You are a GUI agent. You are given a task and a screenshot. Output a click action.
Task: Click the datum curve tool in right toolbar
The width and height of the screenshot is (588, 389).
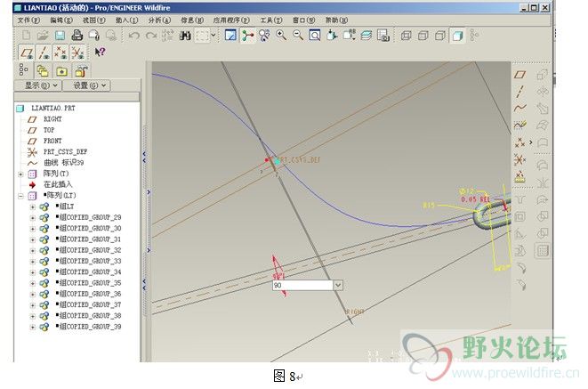click(x=520, y=108)
